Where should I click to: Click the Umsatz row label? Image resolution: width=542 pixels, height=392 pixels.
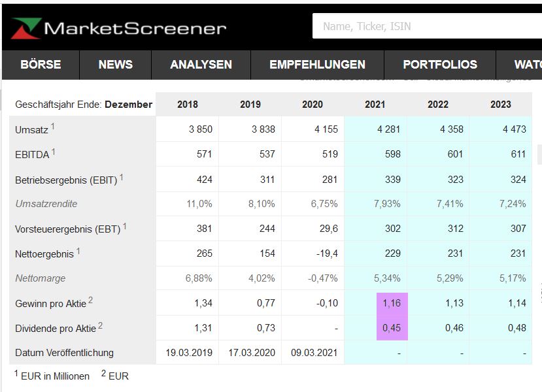pyautogui.click(x=31, y=130)
